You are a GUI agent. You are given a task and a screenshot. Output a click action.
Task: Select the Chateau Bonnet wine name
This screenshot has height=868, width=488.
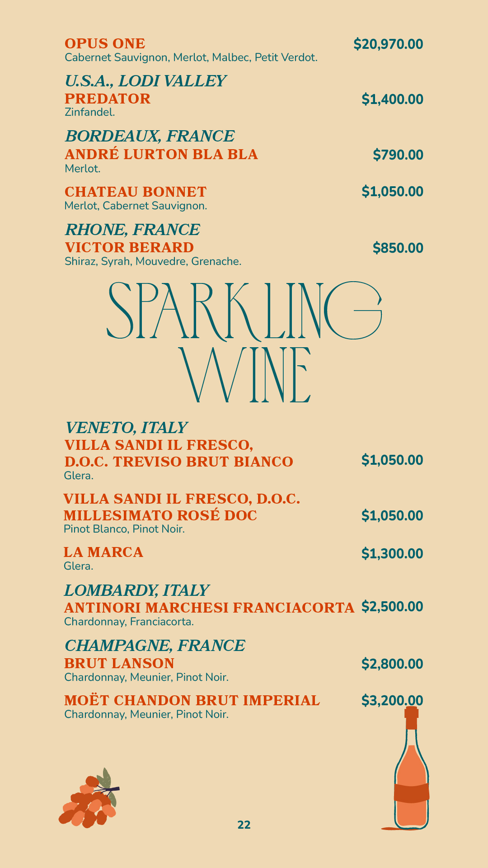[136, 192]
